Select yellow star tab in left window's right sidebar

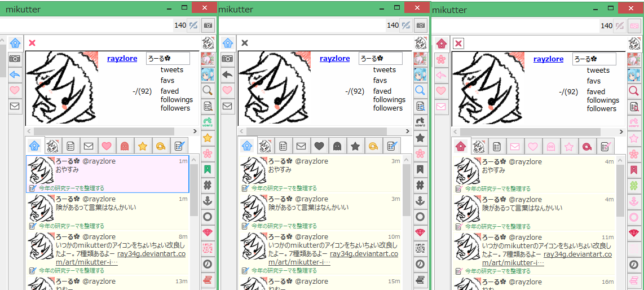coord(208,138)
